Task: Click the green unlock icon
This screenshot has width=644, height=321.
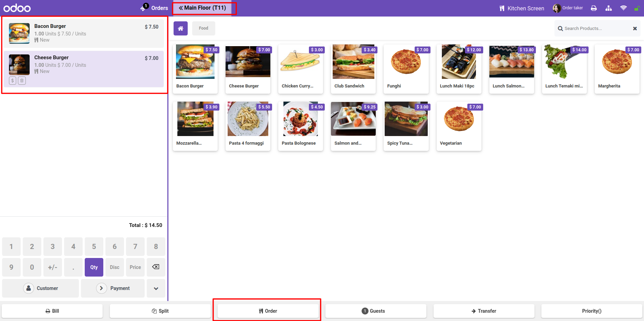Action: pyautogui.click(x=637, y=8)
